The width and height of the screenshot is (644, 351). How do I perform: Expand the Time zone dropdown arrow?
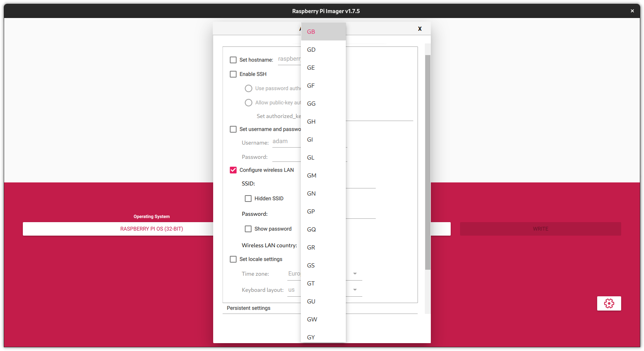coord(355,274)
